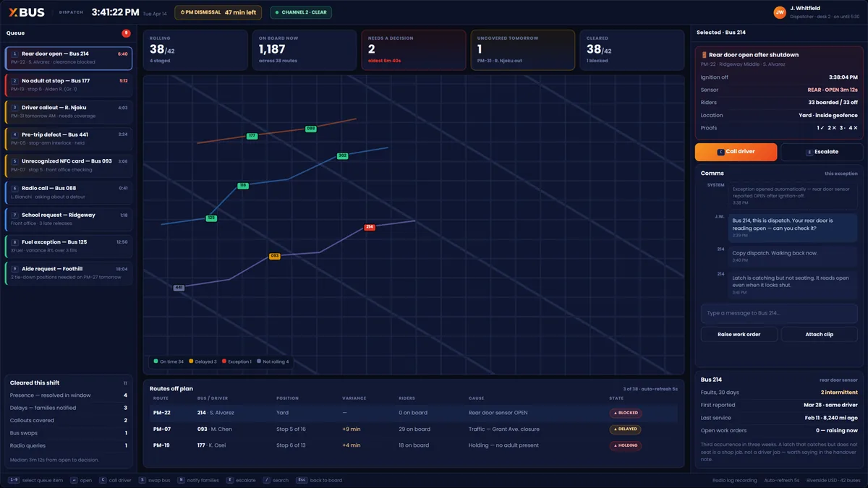Select bus 214 marker on the map

click(x=370, y=227)
